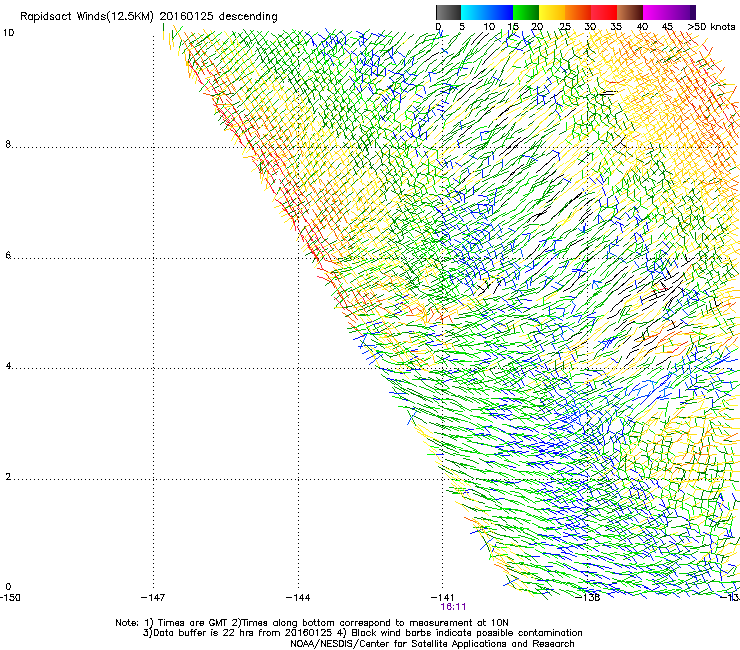Image resolution: width=740 pixels, height=650 pixels.
Task: Choose the magenta-purple 40-50 knots legend segment
Action: click(669, 12)
